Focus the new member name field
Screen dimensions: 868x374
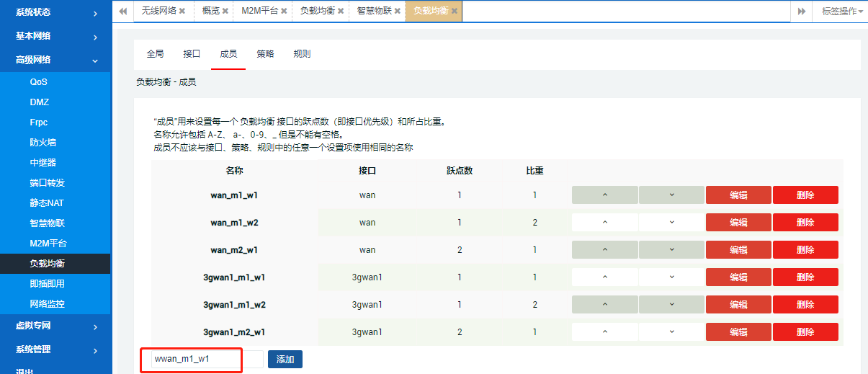[x=197, y=359]
